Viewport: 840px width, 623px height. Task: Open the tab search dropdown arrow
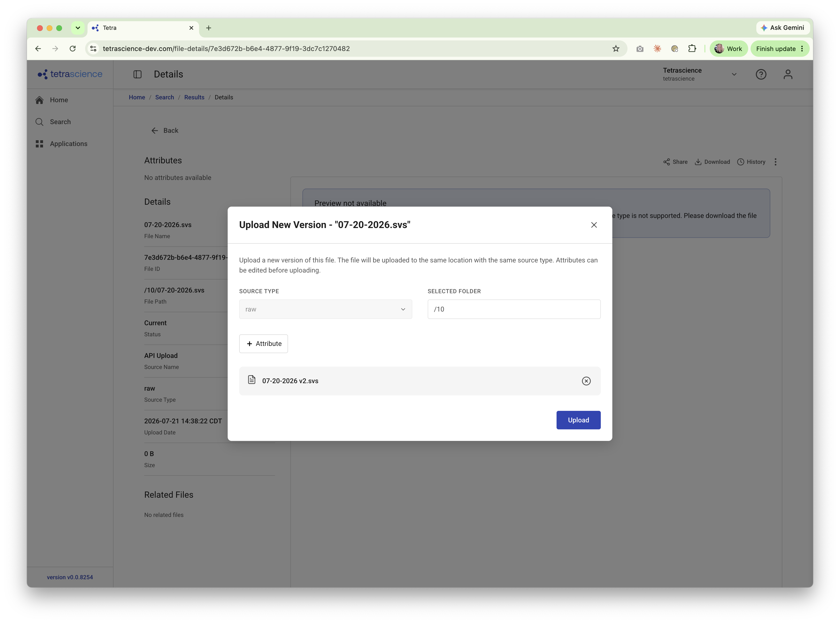coord(78,28)
